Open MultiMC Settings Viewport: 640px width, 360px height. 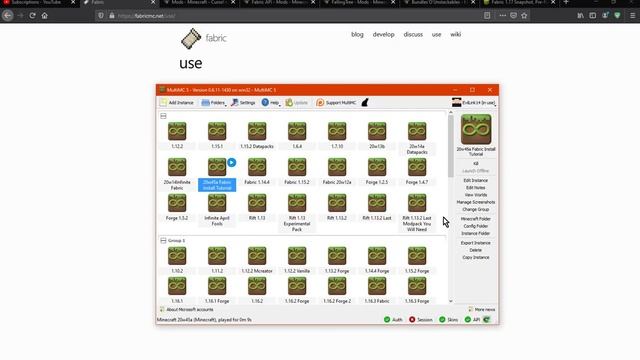(243, 102)
